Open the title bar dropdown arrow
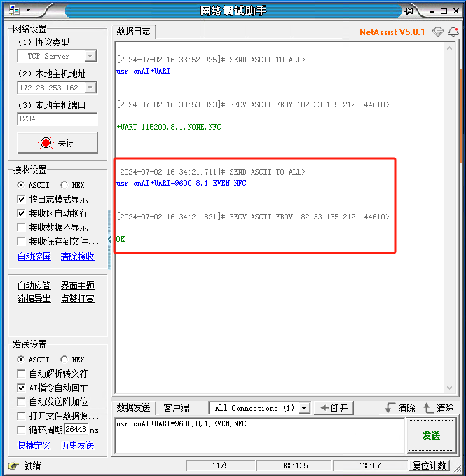 tap(29, 10)
